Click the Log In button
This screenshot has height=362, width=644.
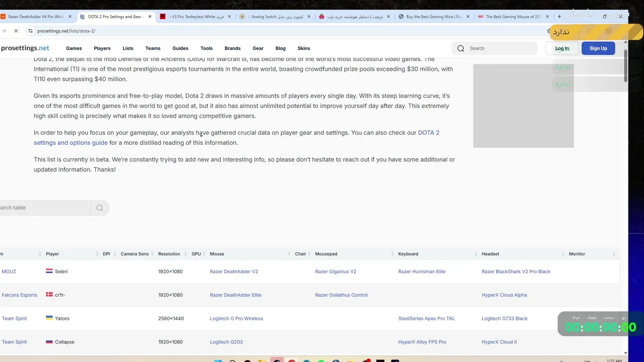point(562,48)
